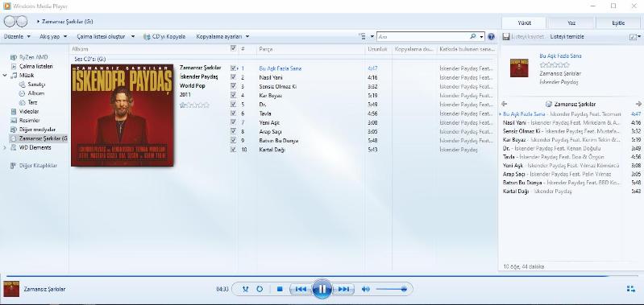The image size is (644, 305).
Task: Select Kartal Dağı in the playlist pane
Action: [571, 191]
